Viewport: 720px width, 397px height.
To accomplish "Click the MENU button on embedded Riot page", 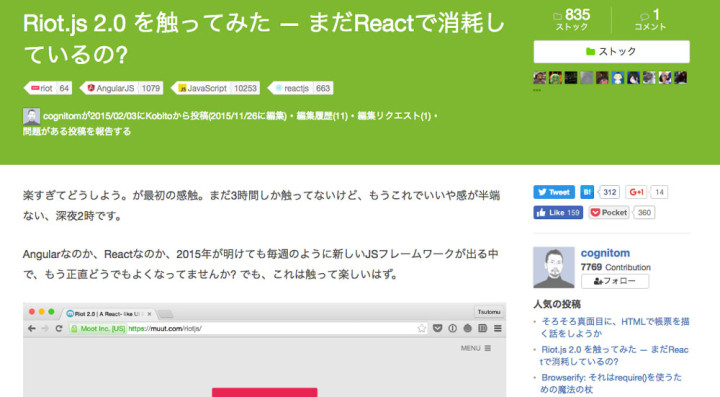I will click(x=476, y=348).
